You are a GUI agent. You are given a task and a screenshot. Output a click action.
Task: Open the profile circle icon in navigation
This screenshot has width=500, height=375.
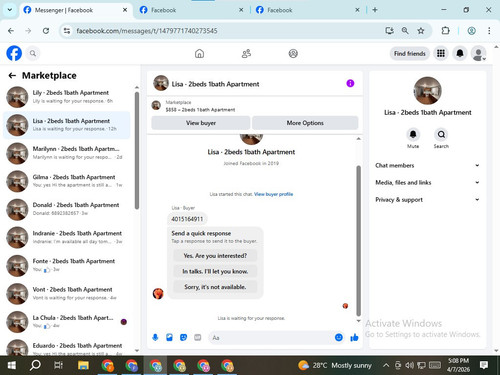(293, 53)
